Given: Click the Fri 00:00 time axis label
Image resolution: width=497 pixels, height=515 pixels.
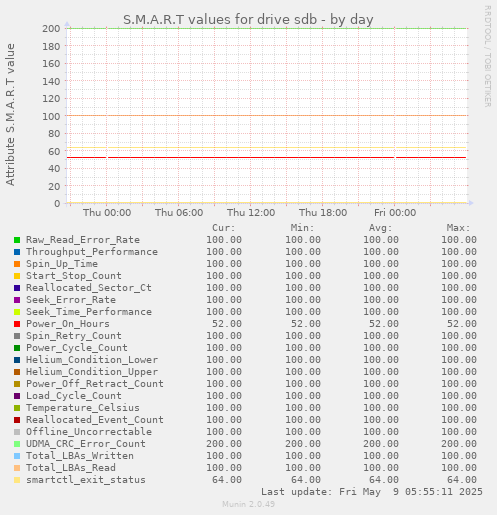Looking at the screenshot, I should (395, 213).
